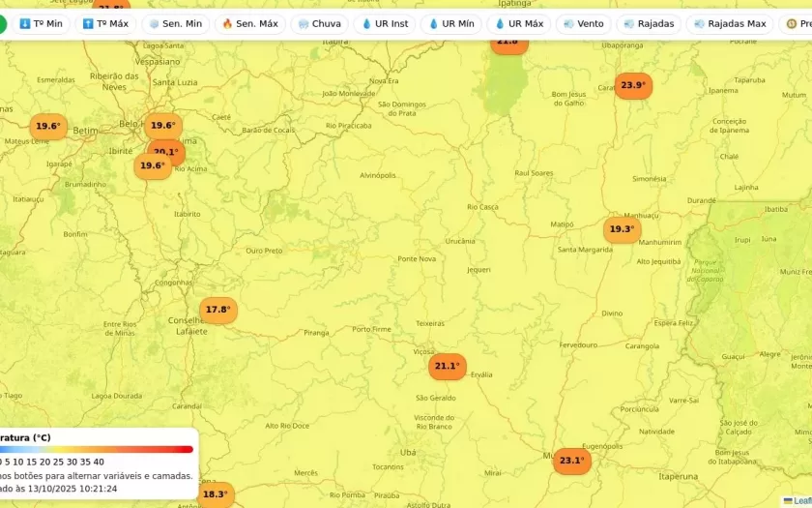Show the UR Mín humidity layer

click(x=451, y=23)
